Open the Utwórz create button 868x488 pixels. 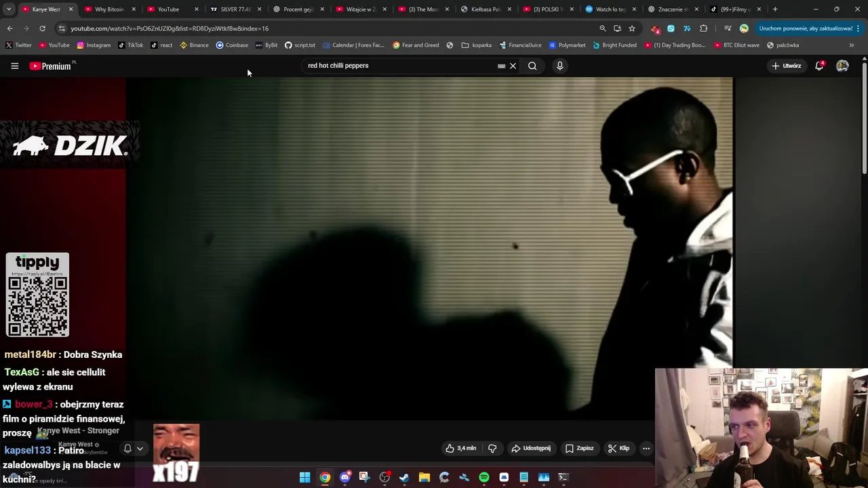786,66
